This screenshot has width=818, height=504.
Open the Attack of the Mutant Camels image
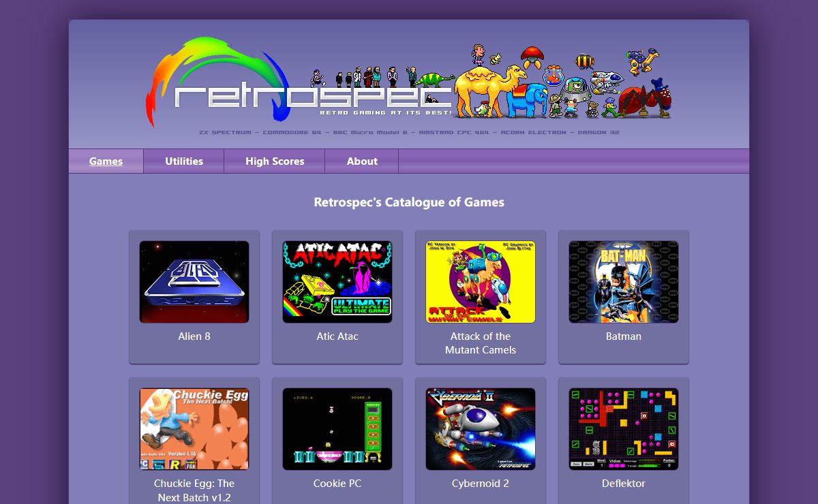click(481, 282)
